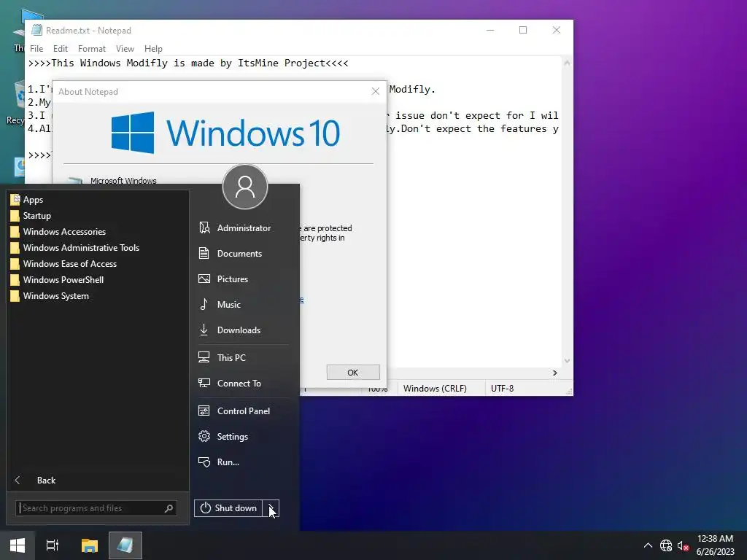The width and height of the screenshot is (747, 560).
Task: Click the Apps folder icon
Action: pyautogui.click(x=15, y=200)
